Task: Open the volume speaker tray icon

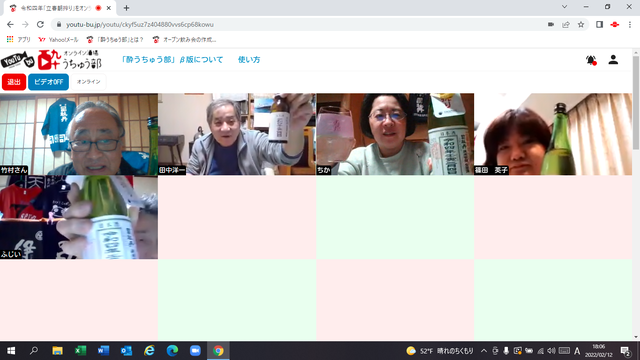Action: pos(551,351)
